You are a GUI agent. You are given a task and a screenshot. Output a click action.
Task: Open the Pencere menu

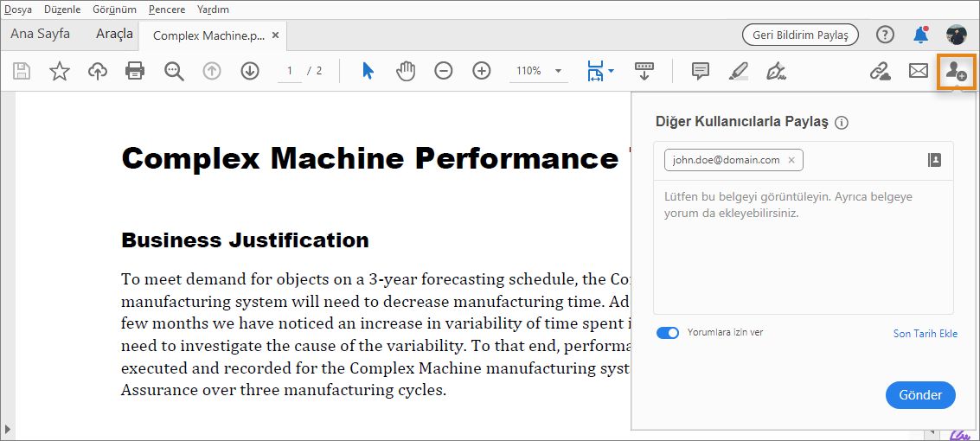click(167, 10)
